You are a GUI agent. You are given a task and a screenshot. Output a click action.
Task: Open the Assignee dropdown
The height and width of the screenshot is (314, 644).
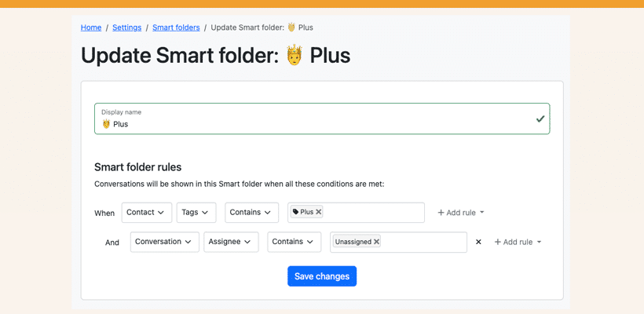231,242
